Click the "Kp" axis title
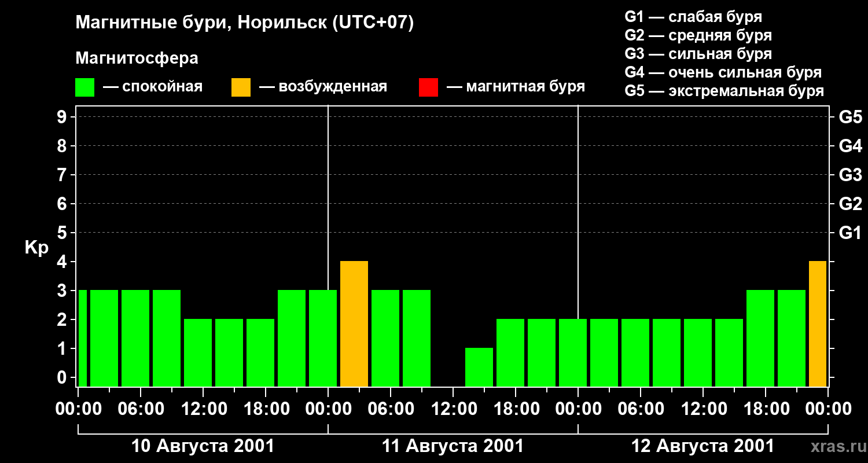 tap(36, 248)
